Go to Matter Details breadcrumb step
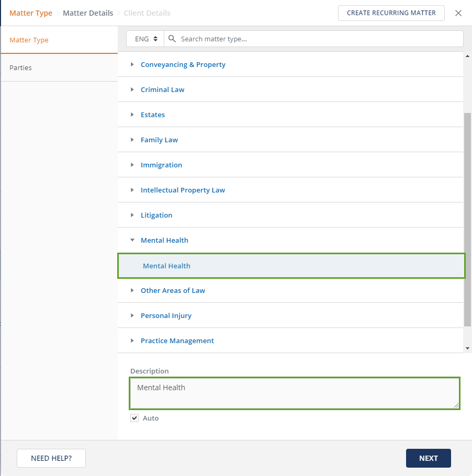472x476 pixels. click(88, 13)
